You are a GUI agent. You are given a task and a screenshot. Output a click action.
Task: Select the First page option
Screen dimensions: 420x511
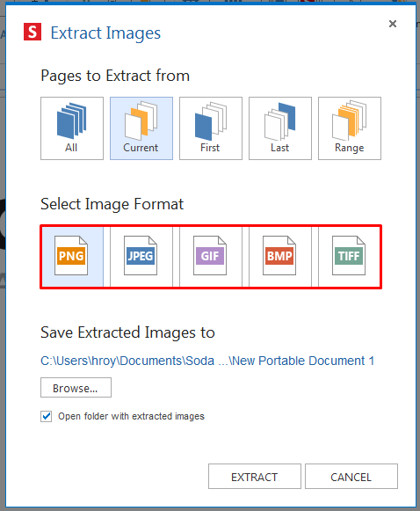(211, 128)
